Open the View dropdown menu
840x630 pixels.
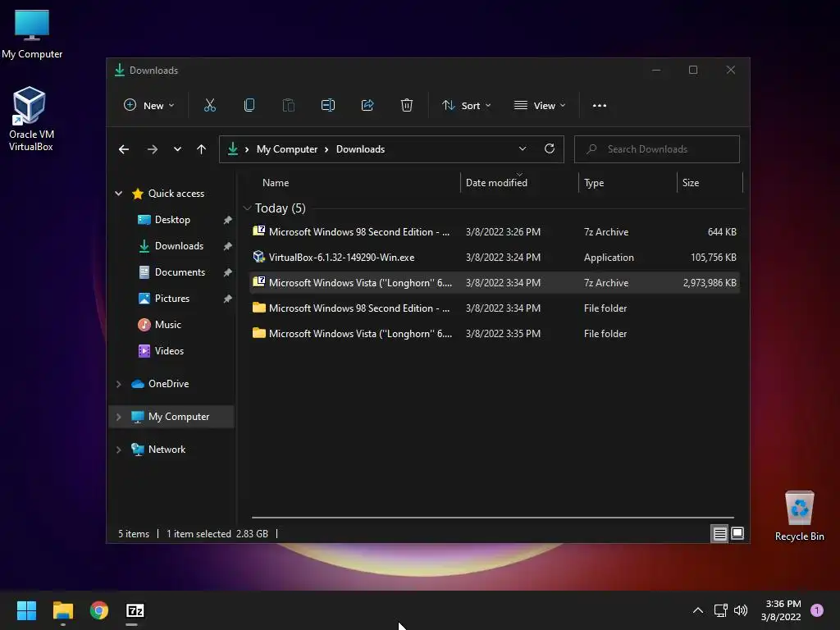[540, 106]
